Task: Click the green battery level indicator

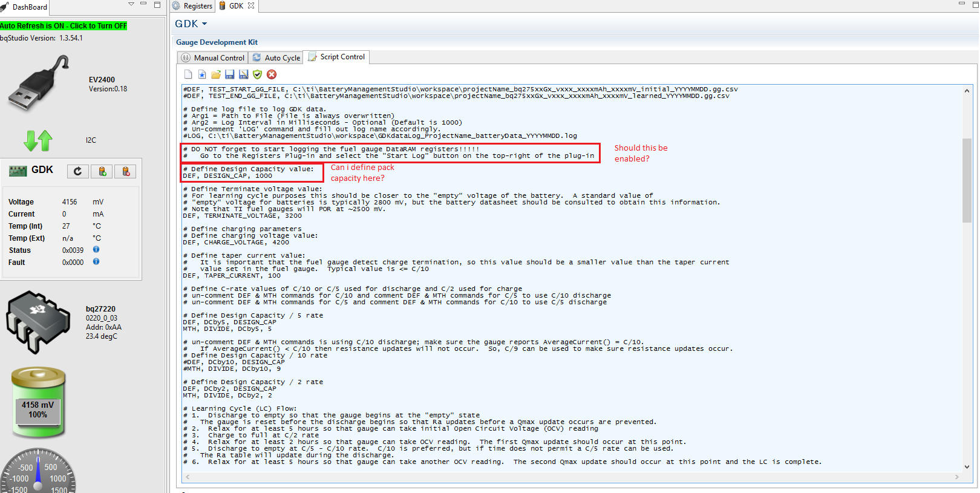Action: click(x=38, y=402)
